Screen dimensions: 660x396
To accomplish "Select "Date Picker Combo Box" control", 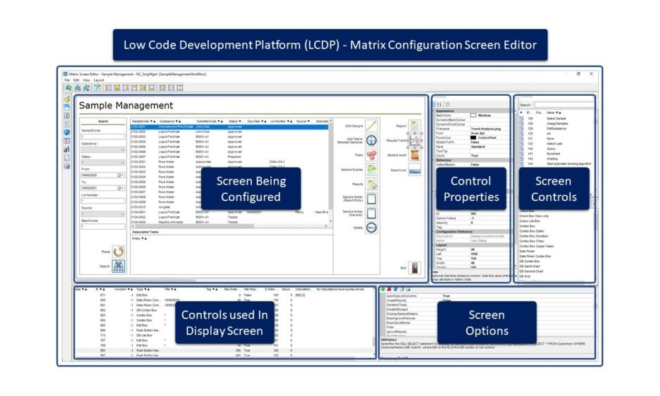I will 535,256.
